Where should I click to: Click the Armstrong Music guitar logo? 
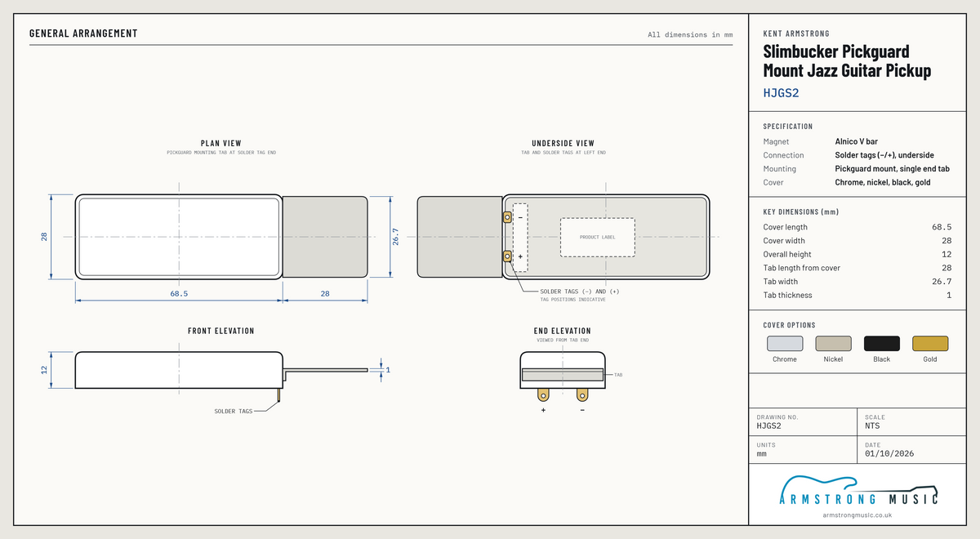[857, 491]
